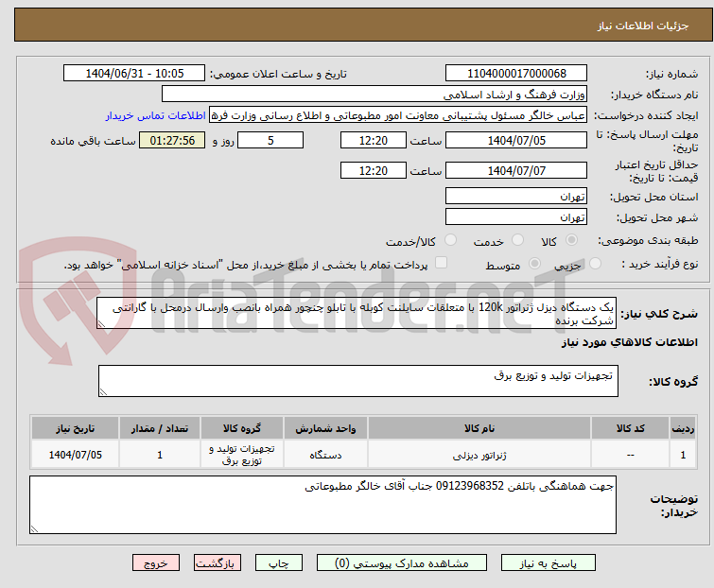Click the 'چاپ' print button
Screen dimensions: 714x588
click(x=279, y=563)
